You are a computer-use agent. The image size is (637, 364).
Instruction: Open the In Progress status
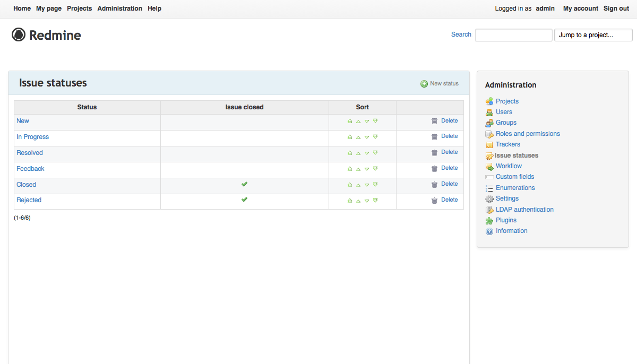coord(32,137)
